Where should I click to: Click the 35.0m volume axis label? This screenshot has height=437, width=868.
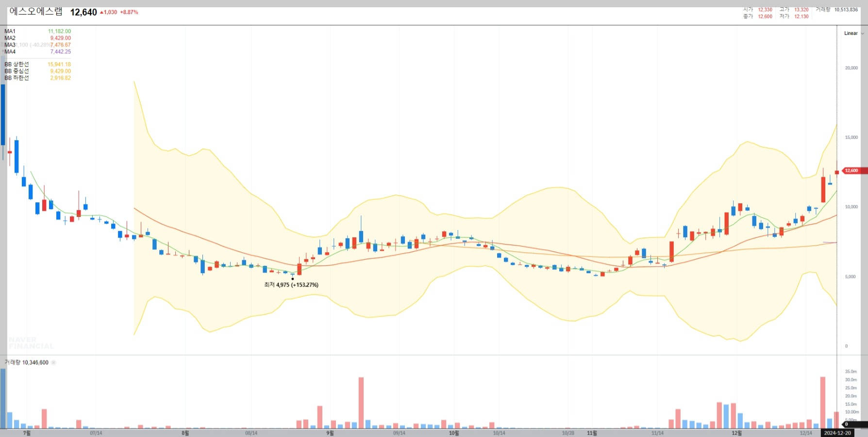tap(851, 372)
